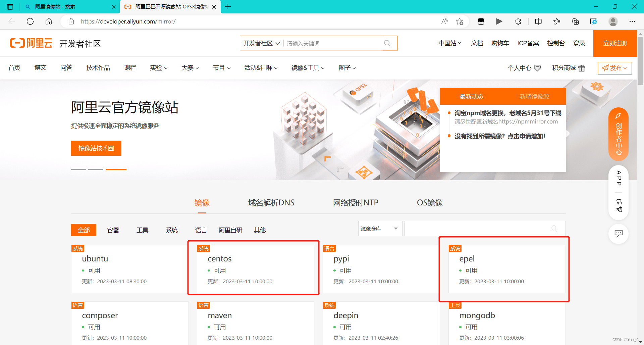
Task: Open the 积分商城 link
Action: coord(569,68)
